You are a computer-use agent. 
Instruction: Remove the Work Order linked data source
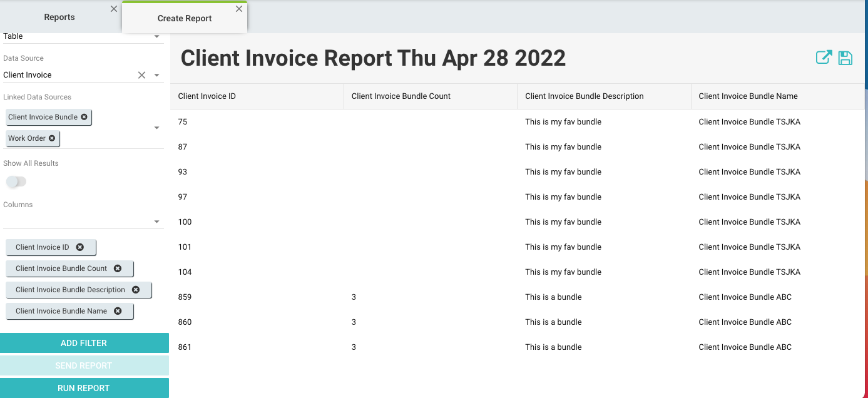(x=53, y=138)
